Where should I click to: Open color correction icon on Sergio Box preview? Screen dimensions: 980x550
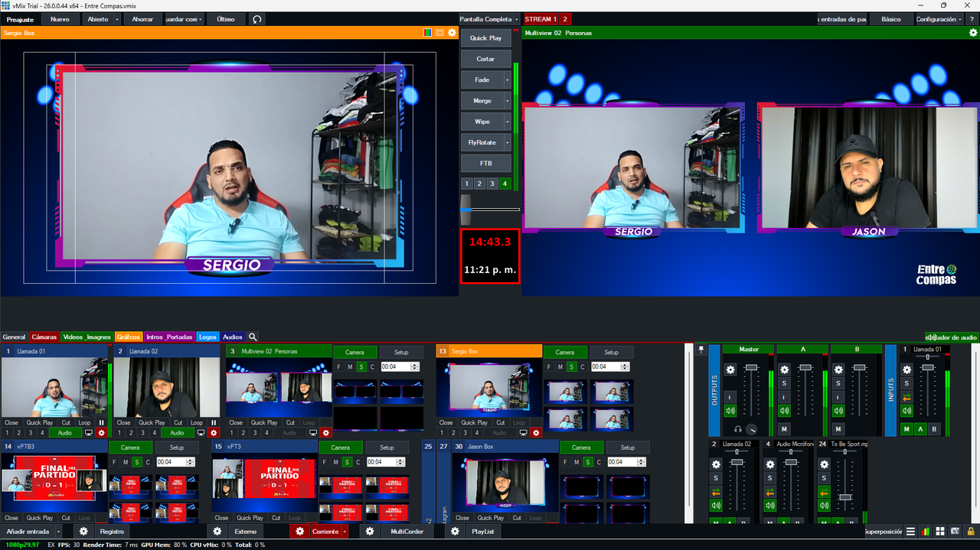[428, 33]
